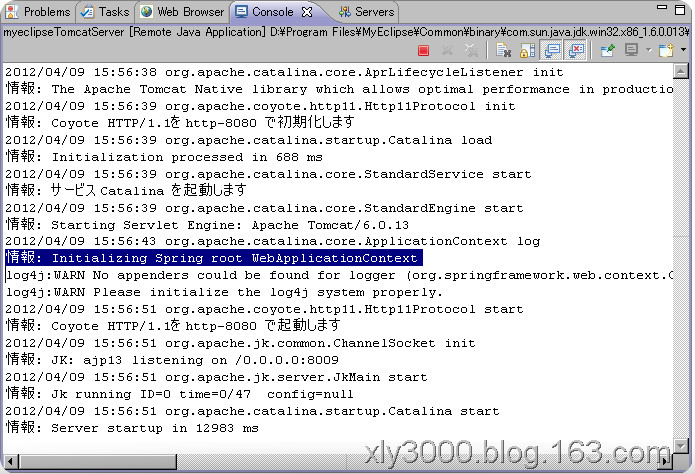Click the 'log4j:WARN Please initialize the log4j' line
Screen dimensions: 695x474
pos(224,292)
